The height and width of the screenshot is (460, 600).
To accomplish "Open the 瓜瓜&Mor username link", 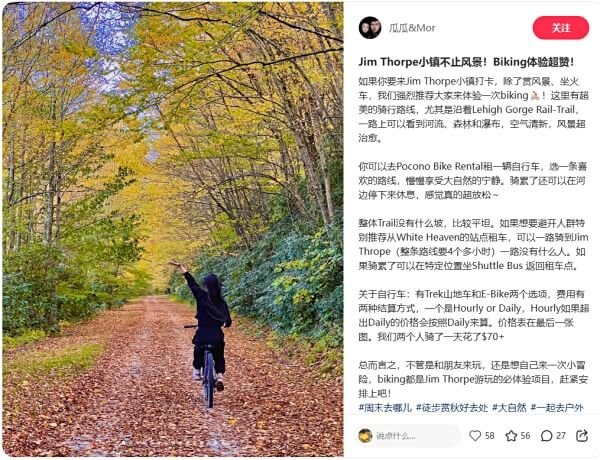I will [412, 28].
